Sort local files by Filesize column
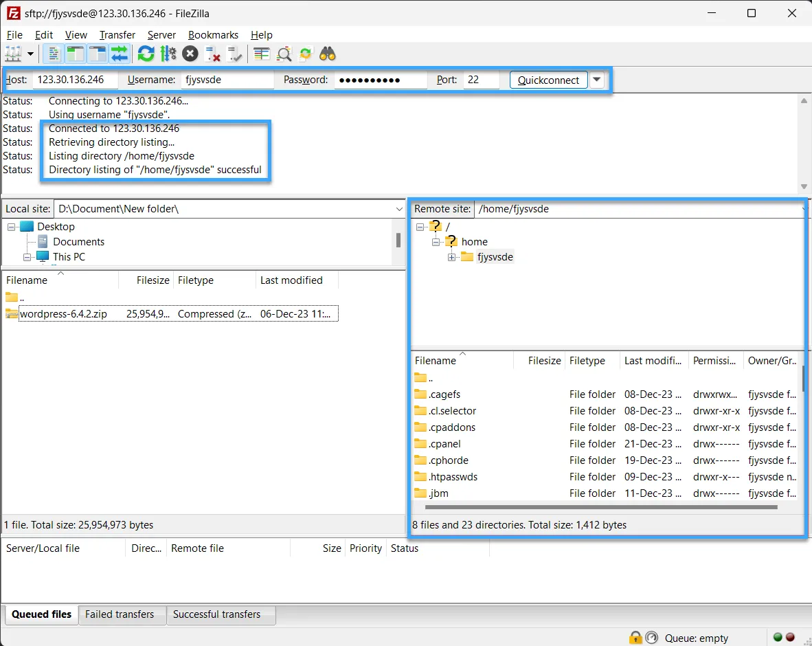 click(153, 280)
